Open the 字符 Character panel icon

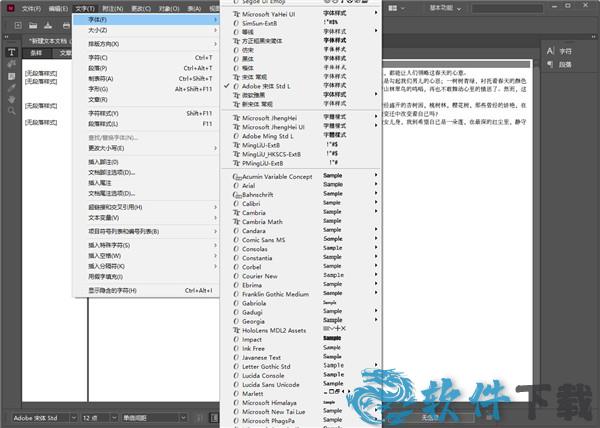coord(551,51)
